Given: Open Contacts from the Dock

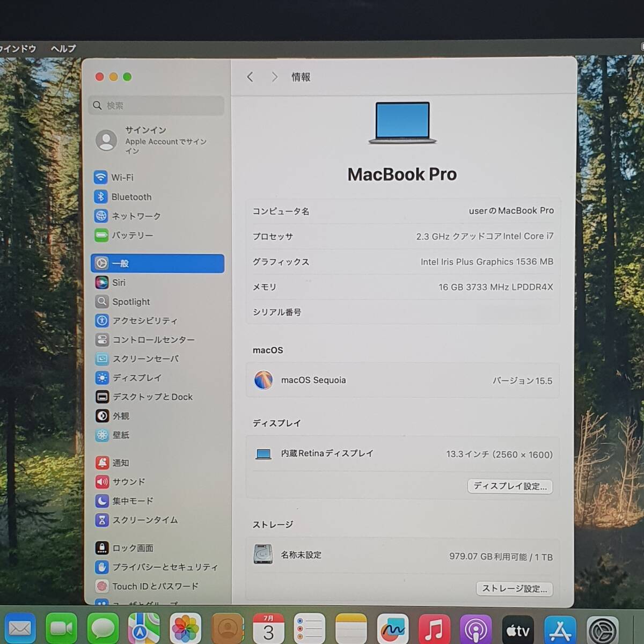Looking at the screenshot, I should coord(227,628).
